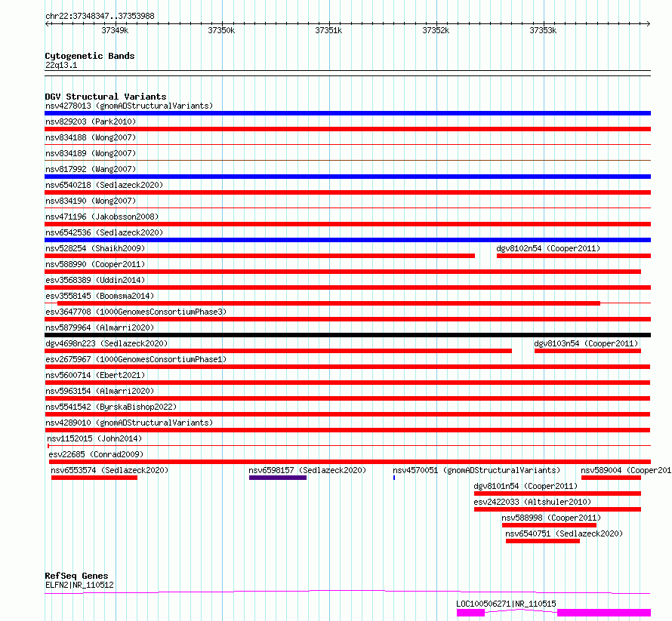672x621 pixels.
Task: Click the nsv4278013 gnomADStructuralVariants label
Action: tap(129, 106)
